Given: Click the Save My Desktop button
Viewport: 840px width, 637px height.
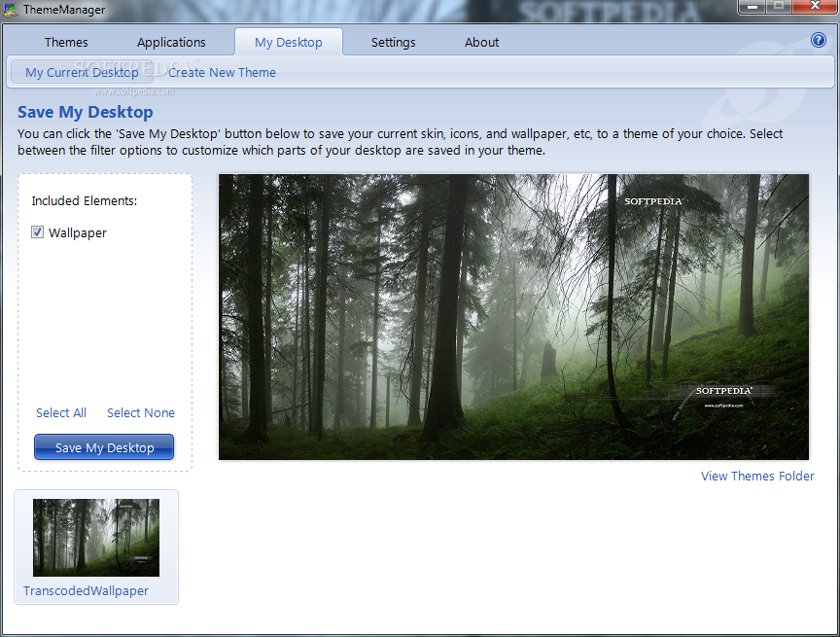Looking at the screenshot, I should point(104,447).
